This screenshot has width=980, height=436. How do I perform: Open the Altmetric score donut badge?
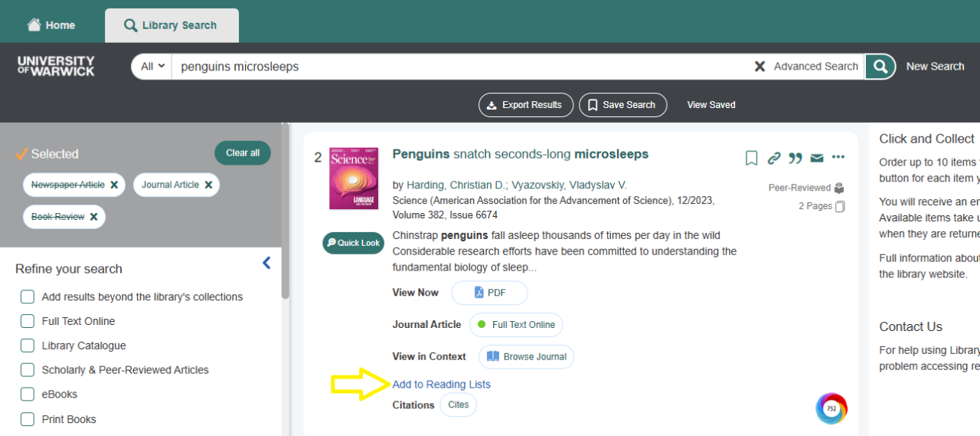click(x=831, y=408)
